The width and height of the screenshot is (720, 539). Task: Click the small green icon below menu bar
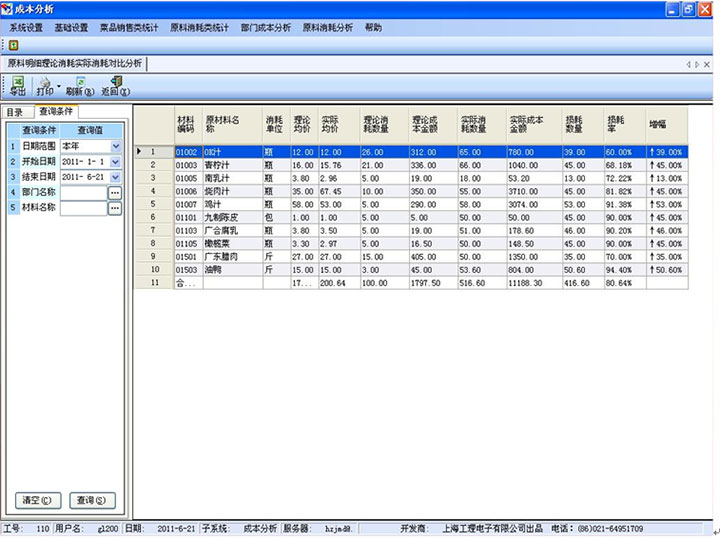tap(14, 45)
